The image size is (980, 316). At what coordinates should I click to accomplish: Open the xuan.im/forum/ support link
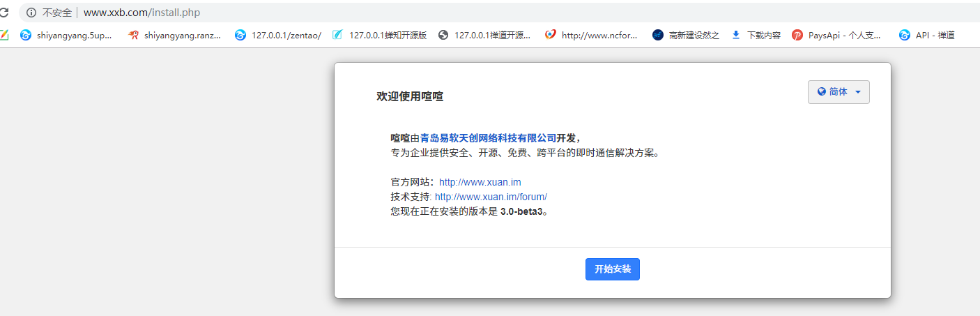coord(491,197)
